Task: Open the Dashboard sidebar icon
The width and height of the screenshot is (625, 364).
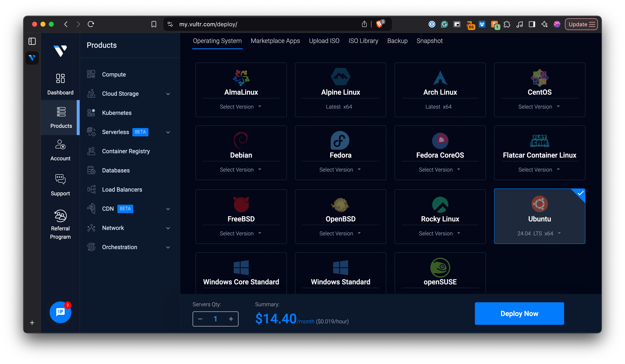Action: 60,78
